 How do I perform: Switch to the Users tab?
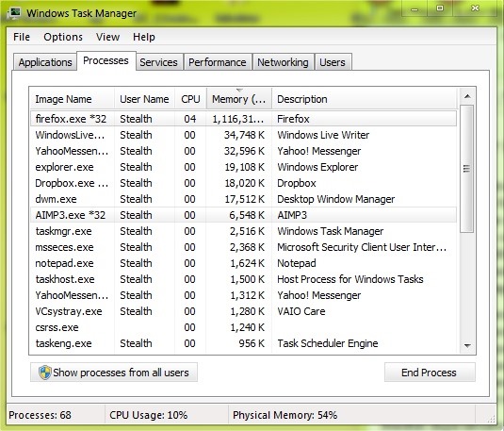(333, 62)
